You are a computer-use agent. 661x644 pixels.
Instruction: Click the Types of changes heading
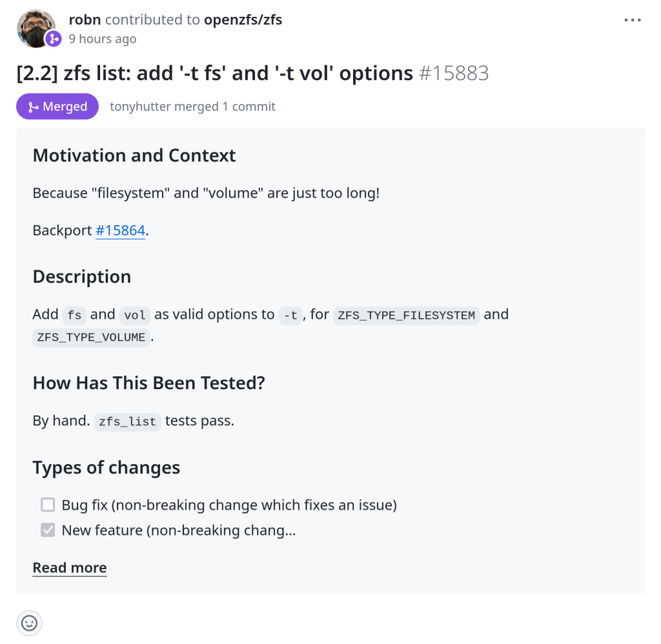[107, 468]
